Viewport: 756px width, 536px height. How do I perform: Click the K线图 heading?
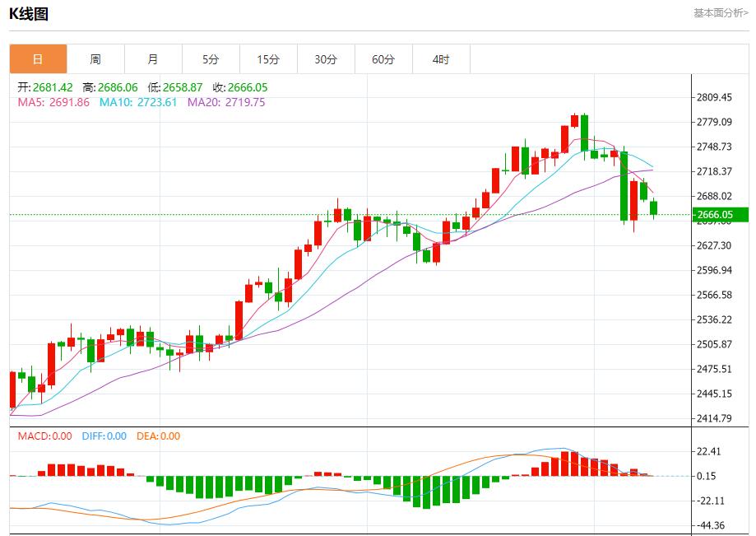[29, 13]
